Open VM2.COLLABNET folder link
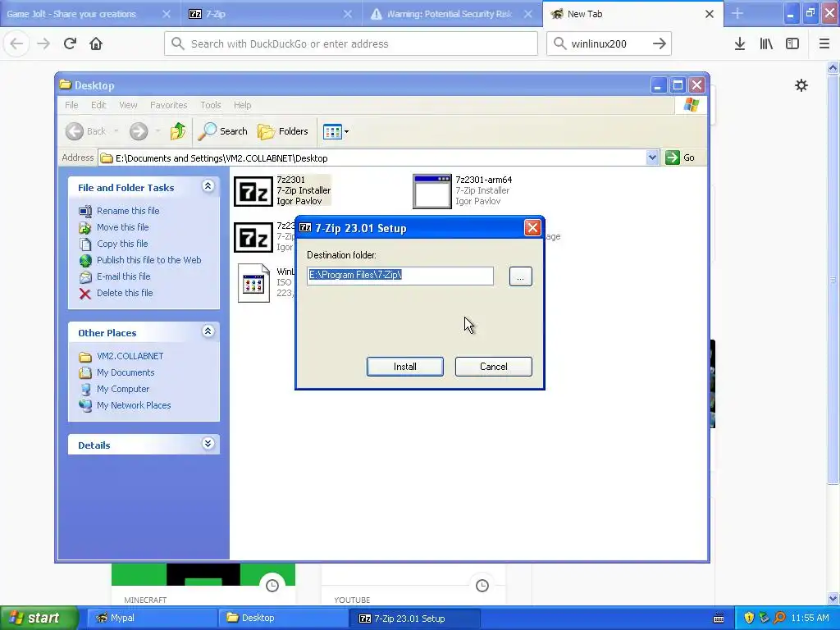 (x=130, y=356)
